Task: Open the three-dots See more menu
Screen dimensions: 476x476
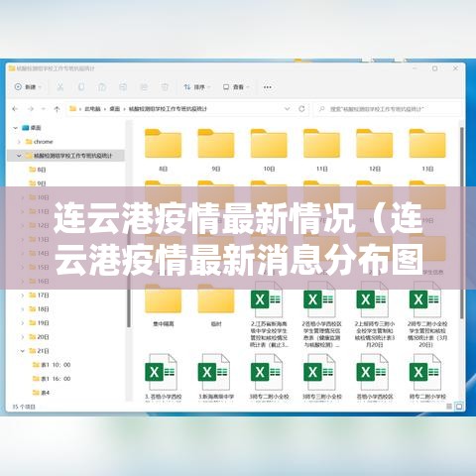Action: [268, 87]
